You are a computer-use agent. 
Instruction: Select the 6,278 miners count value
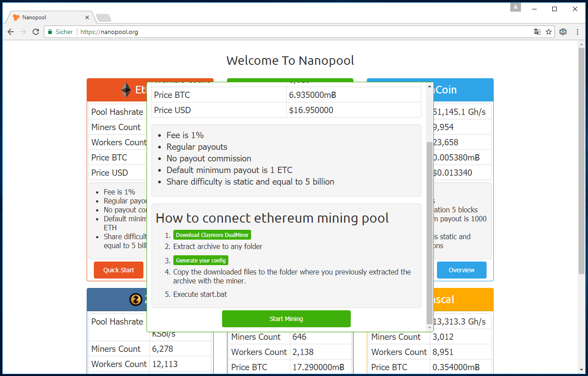[x=163, y=349]
